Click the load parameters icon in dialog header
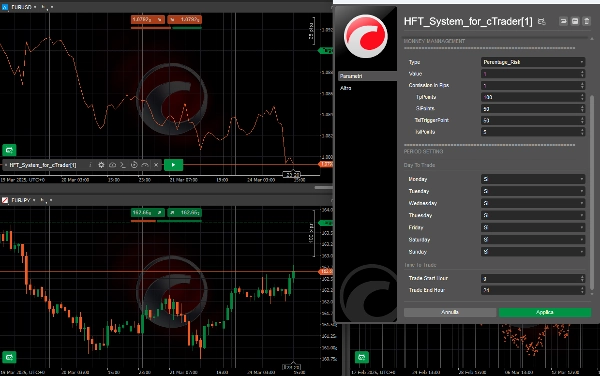Viewport: 600px width, 376px height. pyautogui.click(x=563, y=21)
